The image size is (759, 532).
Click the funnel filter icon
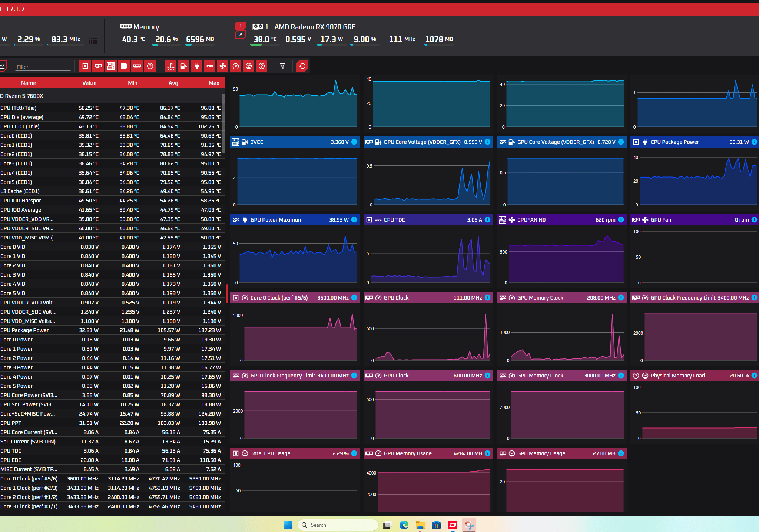click(x=282, y=66)
